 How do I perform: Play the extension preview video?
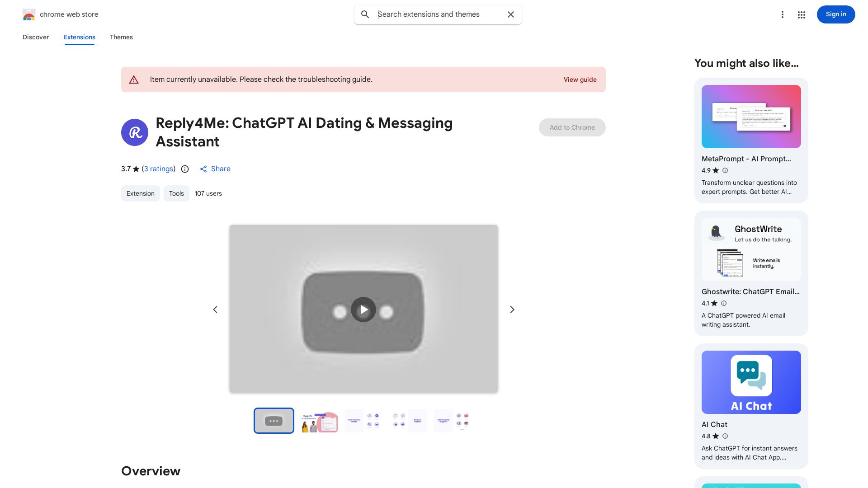point(363,310)
